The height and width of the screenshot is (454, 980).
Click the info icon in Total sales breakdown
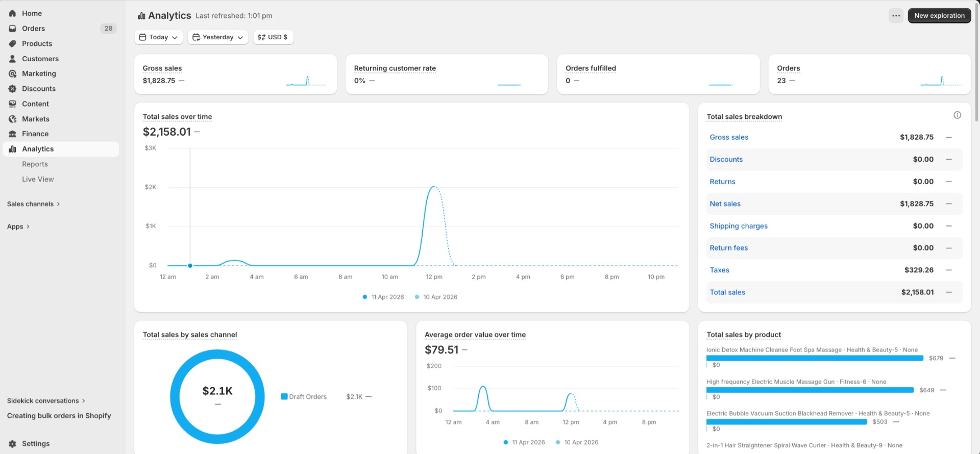[x=957, y=115]
